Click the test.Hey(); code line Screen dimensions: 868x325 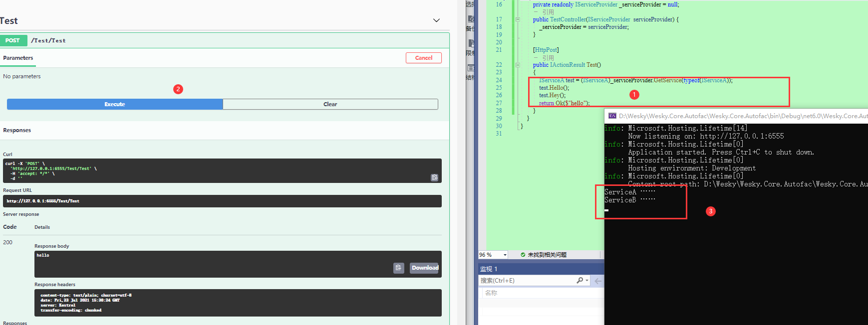pyautogui.click(x=553, y=95)
